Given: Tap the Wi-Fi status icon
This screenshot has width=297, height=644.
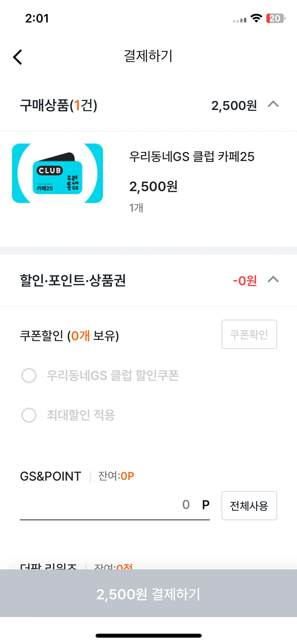Looking at the screenshot, I should tap(256, 18).
